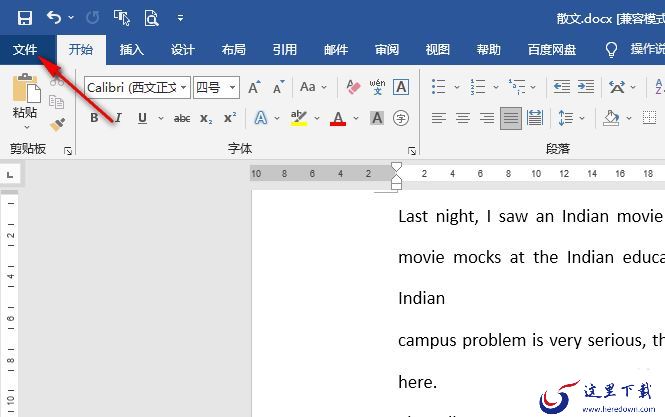
Task: Switch to the 视图 tab
Action: [x=438, y=50]
